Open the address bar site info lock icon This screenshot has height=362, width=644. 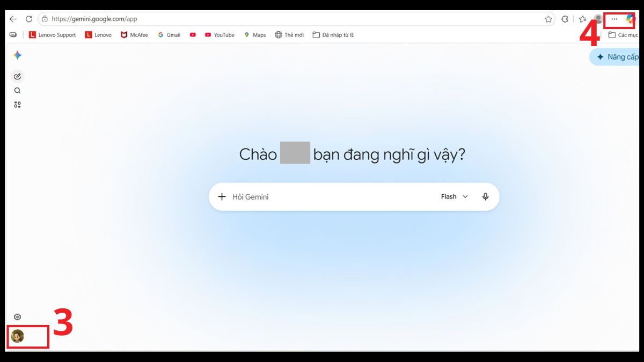(45, 19)
